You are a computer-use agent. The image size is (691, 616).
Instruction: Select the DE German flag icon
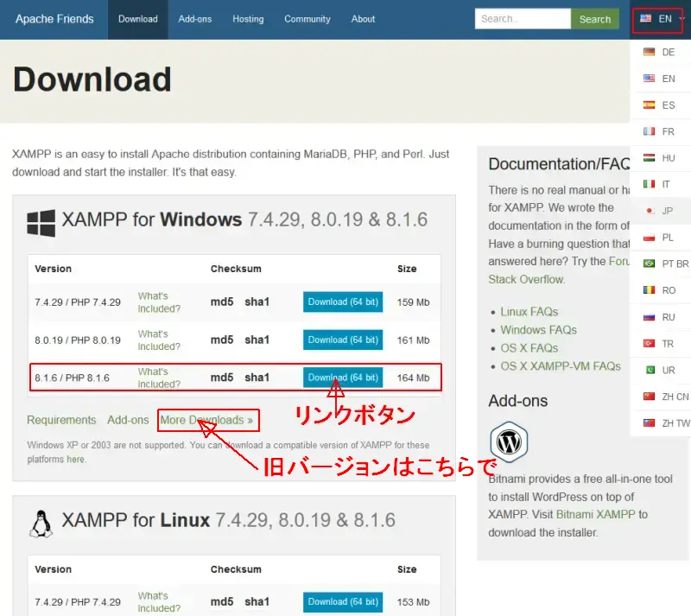649,52
